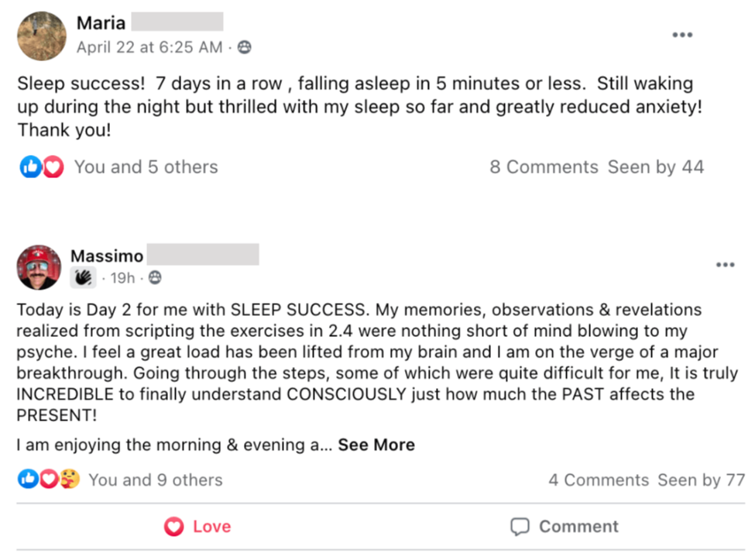Open the three-dot menu on Massimo's post
755x560 pixels.
[x=725, y=265]
